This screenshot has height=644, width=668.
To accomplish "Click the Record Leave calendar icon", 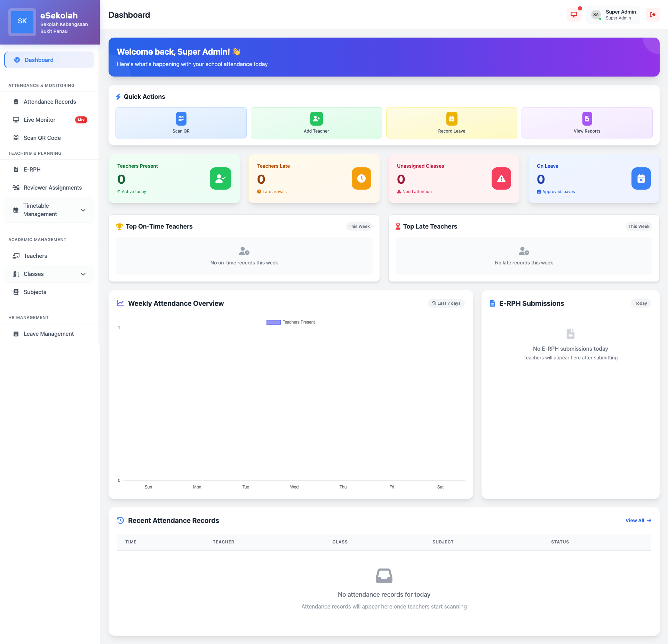I will pyautogui.click(x=452, y=119).
